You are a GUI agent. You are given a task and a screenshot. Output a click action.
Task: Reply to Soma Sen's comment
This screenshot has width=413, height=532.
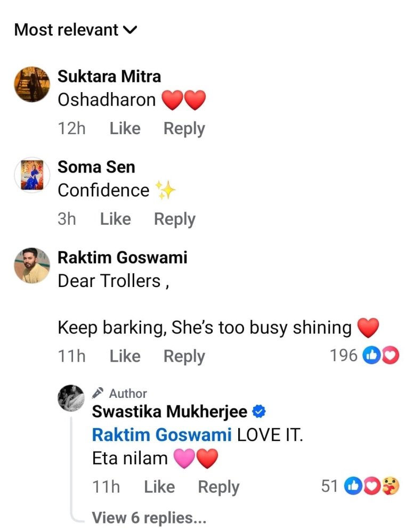pos(174,219)
